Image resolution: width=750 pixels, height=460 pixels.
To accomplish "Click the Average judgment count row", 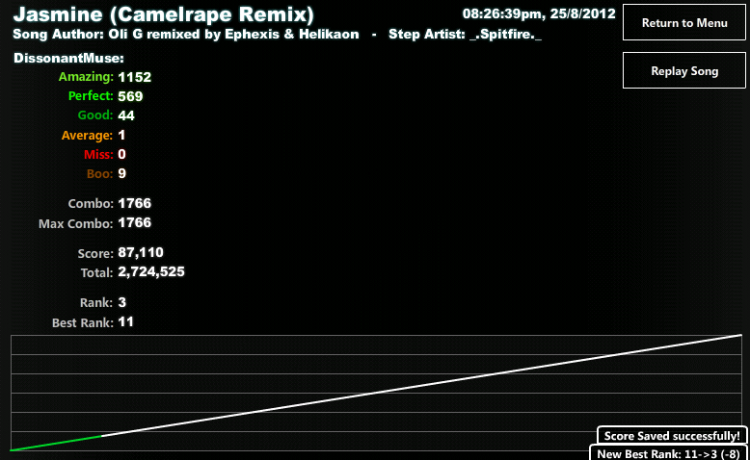I will [92, 135].
